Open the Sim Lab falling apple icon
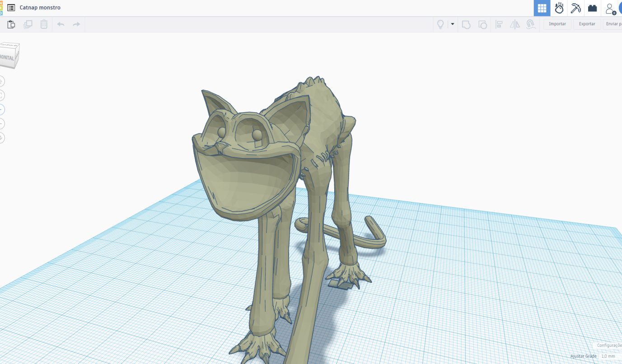The height and width of the screenshot is (364, 622). pyautogui.click(x=559, y=8)
